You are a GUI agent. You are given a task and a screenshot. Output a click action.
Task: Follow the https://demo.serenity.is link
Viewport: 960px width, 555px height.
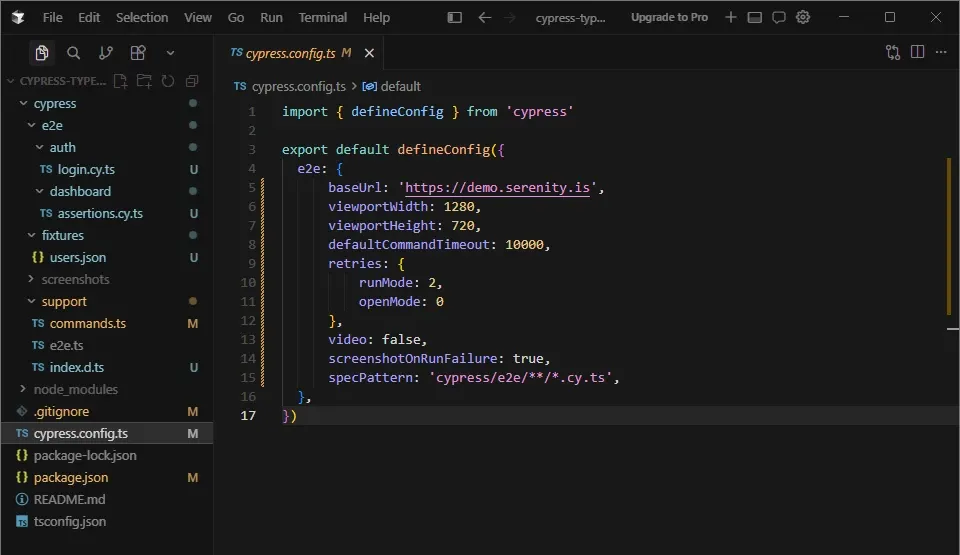click(x=497, y=187)
